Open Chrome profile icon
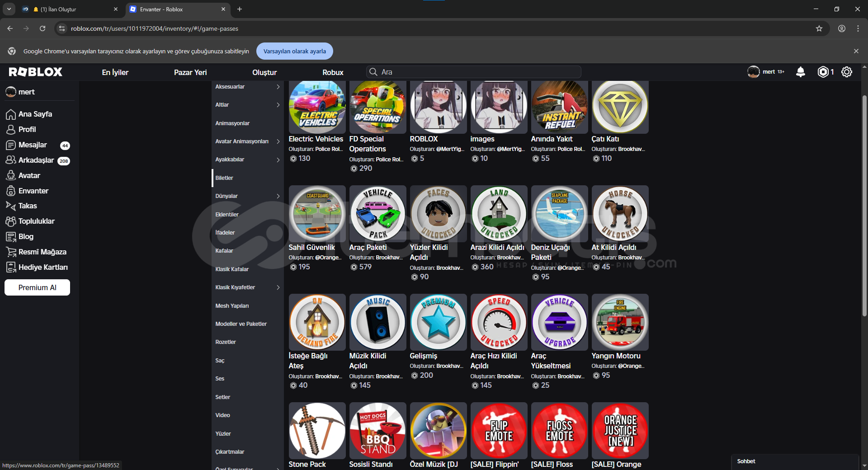Image resolution: width=868 pixels, height=470 pixels. click(842, 28)
